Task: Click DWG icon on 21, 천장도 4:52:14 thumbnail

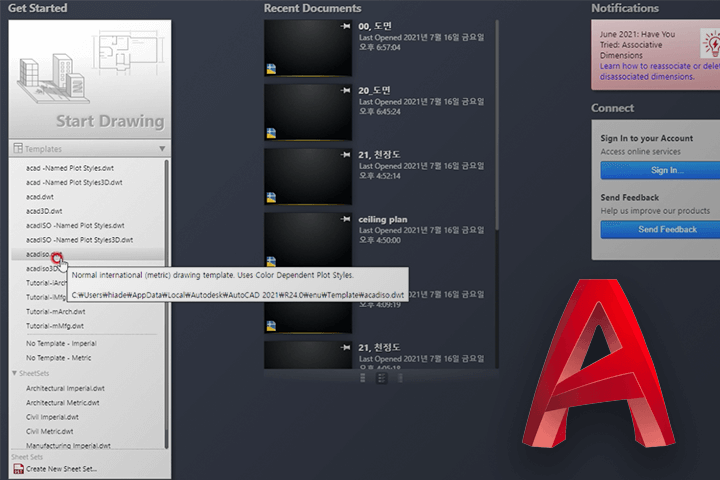Action: click(x=271, y=198)
